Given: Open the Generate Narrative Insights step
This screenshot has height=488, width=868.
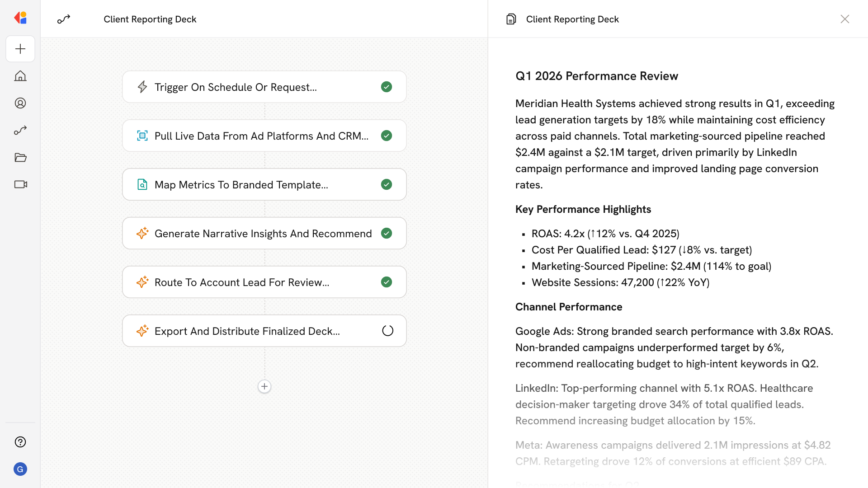Looking at the screenshot, I should [264, 233].
